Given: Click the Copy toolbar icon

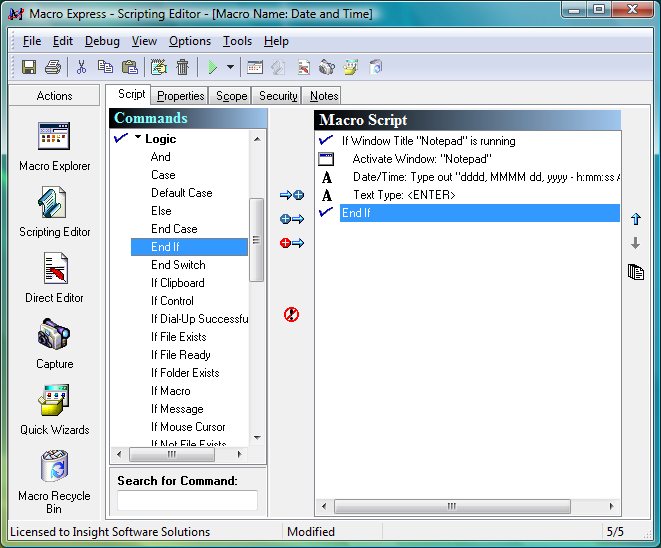Looking at the screenshot, I should click(x=105, y=67).
